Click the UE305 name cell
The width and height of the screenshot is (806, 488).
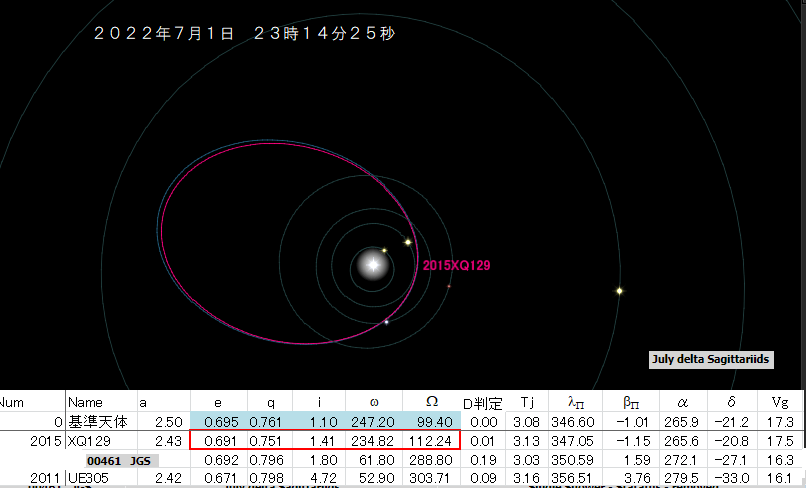click(x=88, y=479)
